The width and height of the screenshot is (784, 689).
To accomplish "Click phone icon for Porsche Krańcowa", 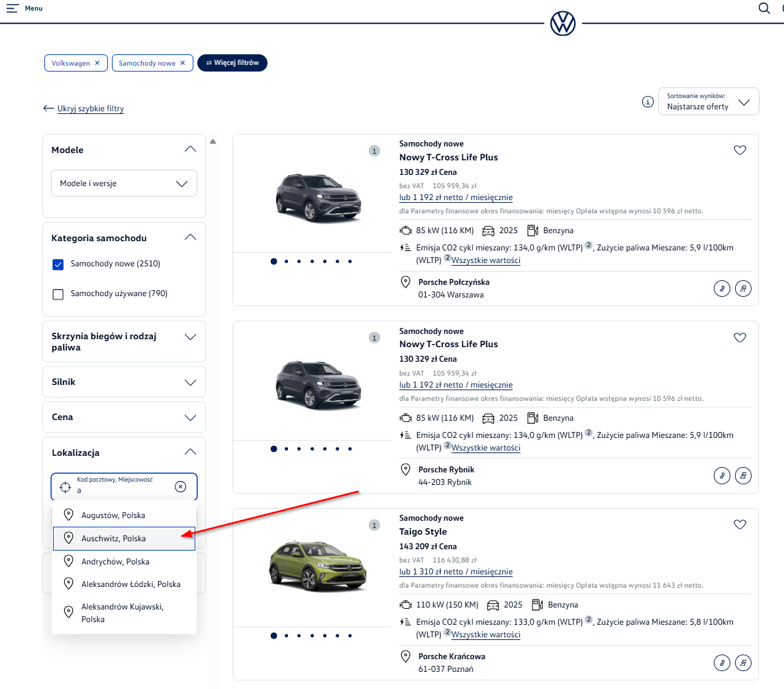I will click(x=722, y=663).
